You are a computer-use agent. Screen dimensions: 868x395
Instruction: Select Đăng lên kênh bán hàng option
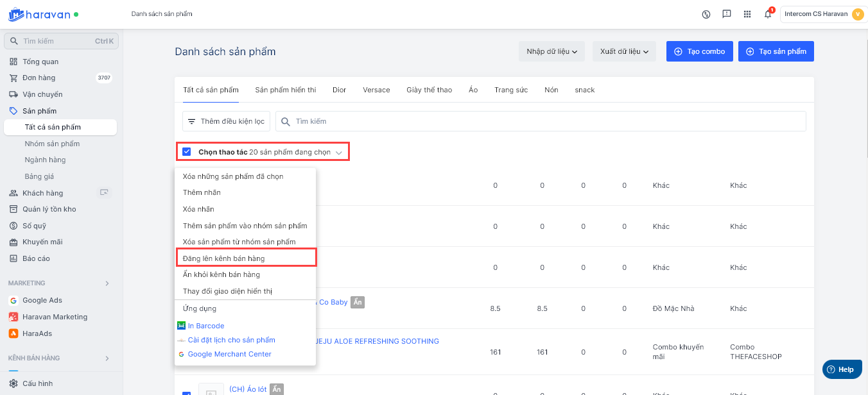tap(224, 258)
